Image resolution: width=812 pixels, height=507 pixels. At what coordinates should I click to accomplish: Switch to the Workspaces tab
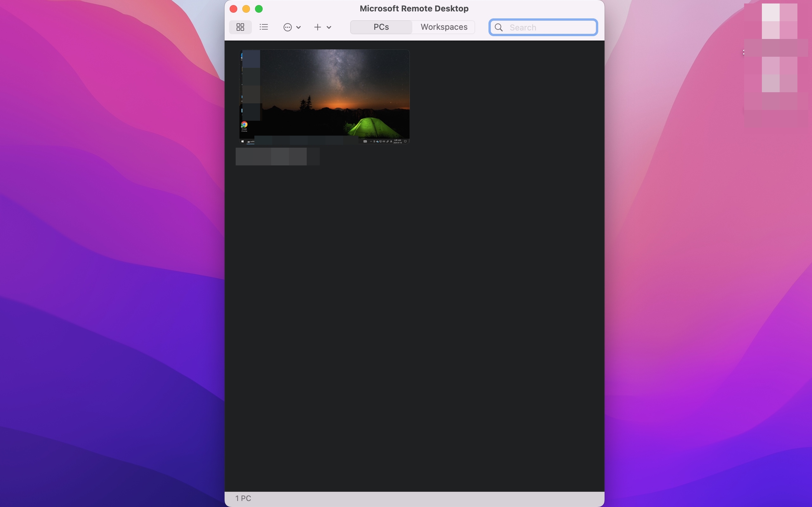[x=444, y=27]
